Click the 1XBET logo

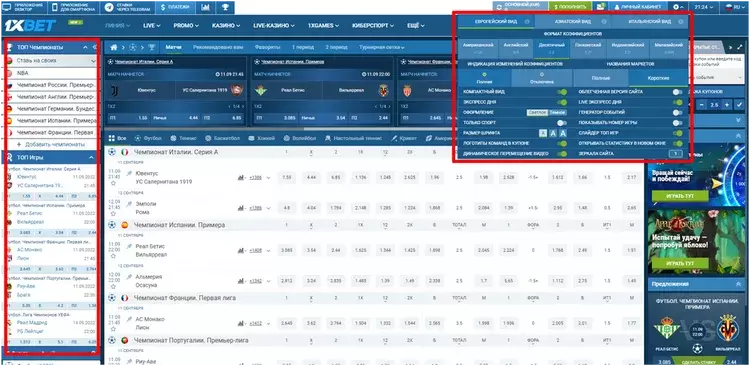(x=30, y=25)
